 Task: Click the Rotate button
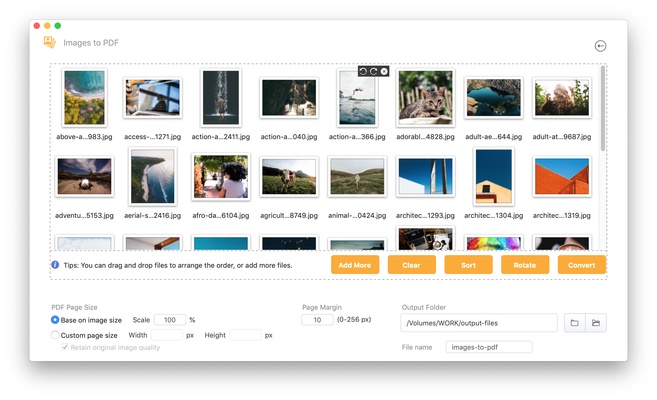[525, 265]
